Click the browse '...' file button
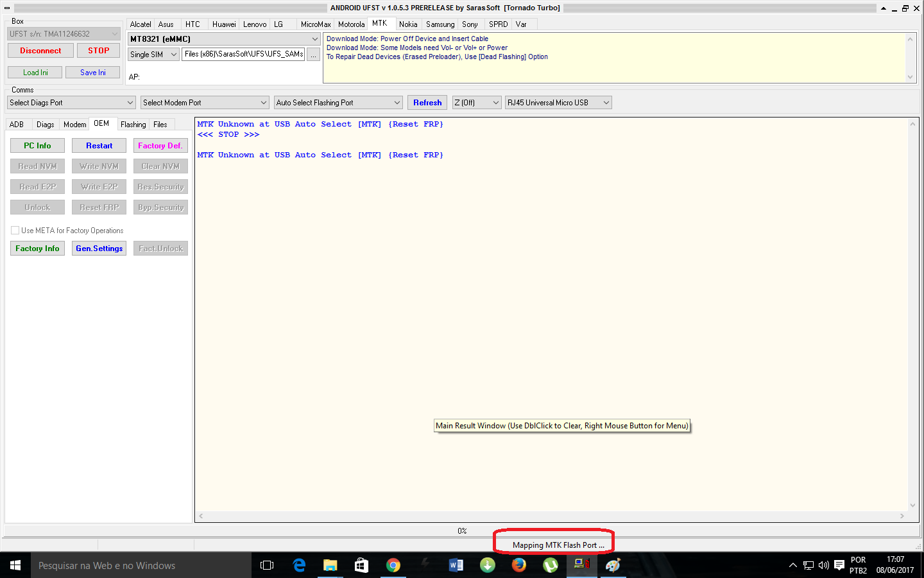Screen dimensions: 924x578 [x=313, y=55]
